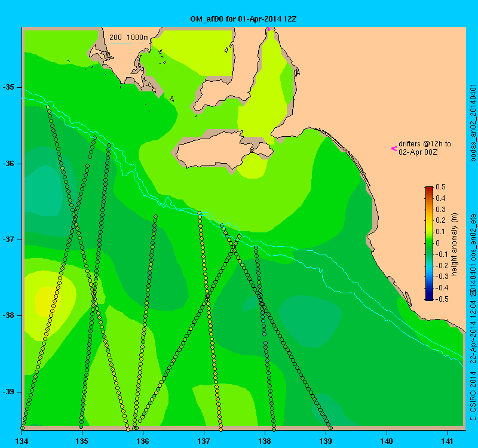Click the '134' longitude axis label
The width and height of the screenshot is (478, 448).
tap(22, 441)
